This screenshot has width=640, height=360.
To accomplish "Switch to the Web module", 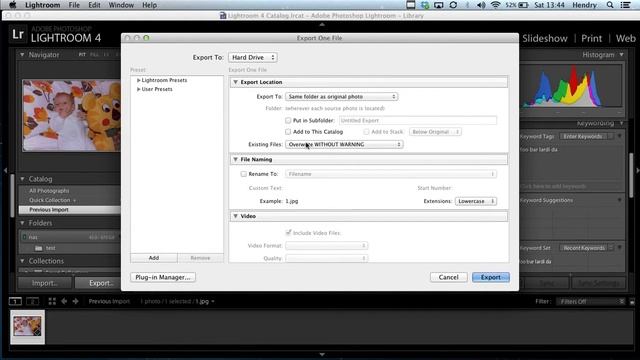I will tap(625, 38).
